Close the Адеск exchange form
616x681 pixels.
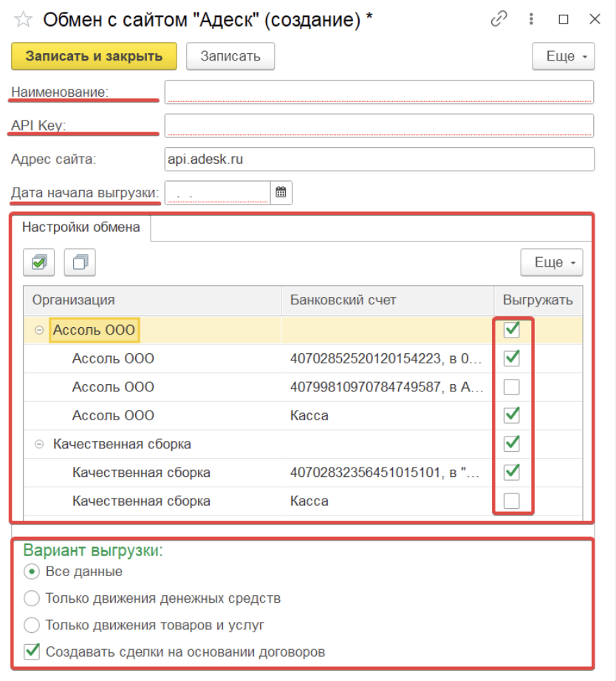point(595,19)
